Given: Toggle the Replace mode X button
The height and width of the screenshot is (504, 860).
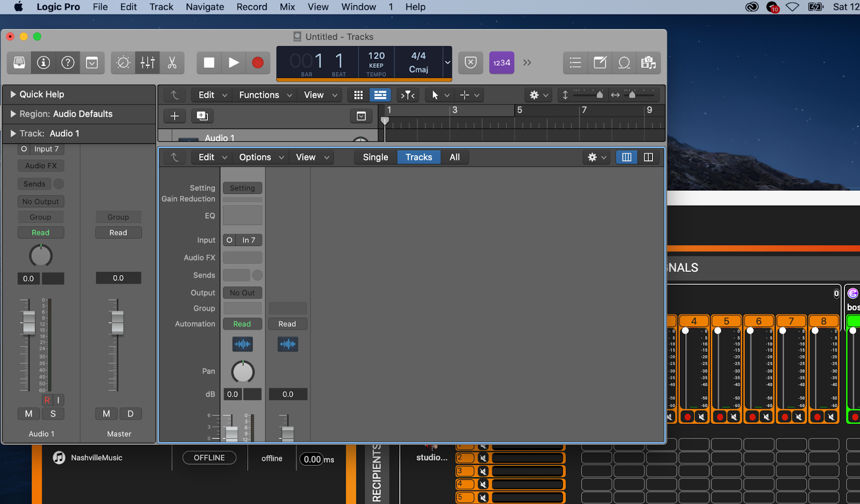Looking at the screenshot, I should click(x=470, y=63).
